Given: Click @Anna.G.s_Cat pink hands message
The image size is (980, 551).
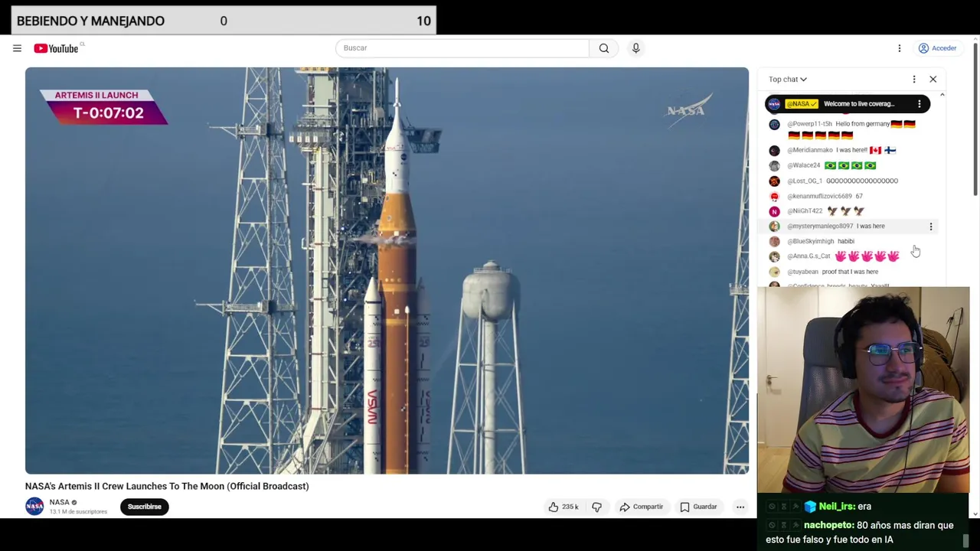Looking at the screenshot, I should 850,256.
